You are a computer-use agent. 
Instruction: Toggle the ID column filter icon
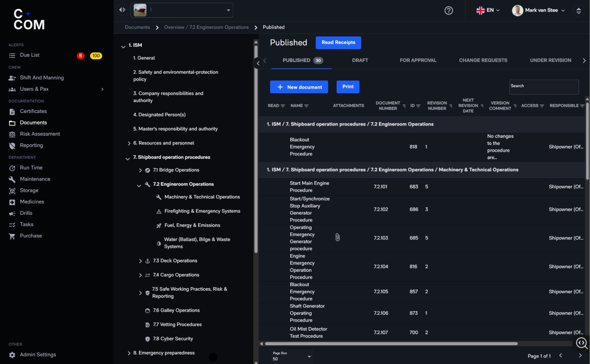[x=418, y=106]
